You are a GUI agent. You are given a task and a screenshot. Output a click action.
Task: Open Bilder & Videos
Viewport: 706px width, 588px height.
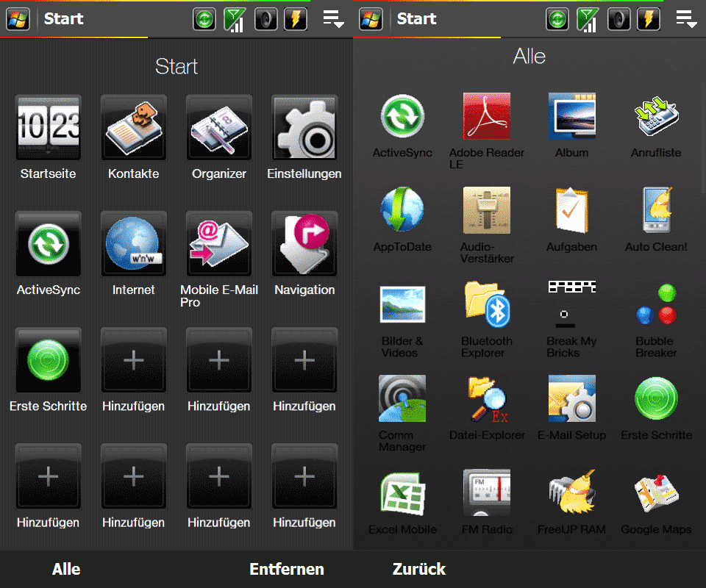(402, 304)
